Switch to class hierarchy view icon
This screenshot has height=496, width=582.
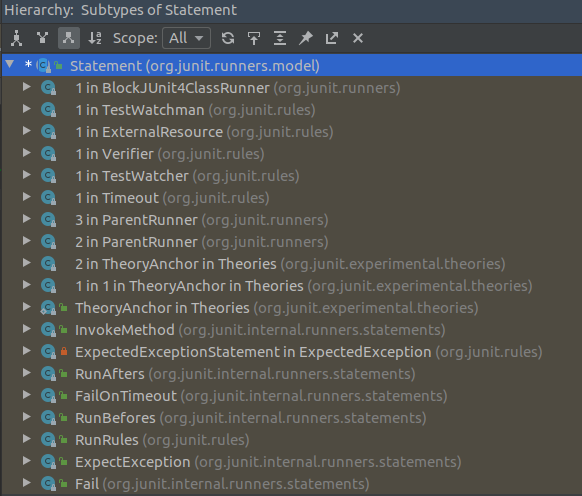16,38
